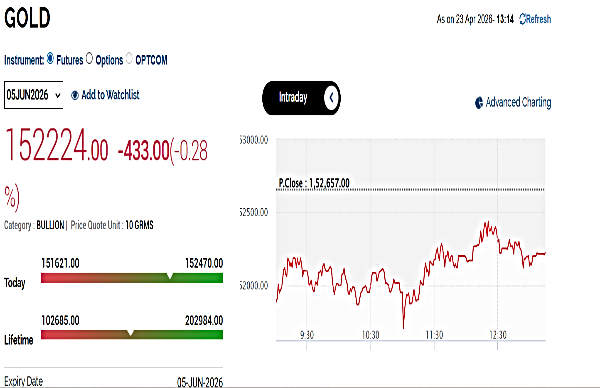600x388 pixels.
Task: Click today's high value 152470.00
Action: [204, 263]
